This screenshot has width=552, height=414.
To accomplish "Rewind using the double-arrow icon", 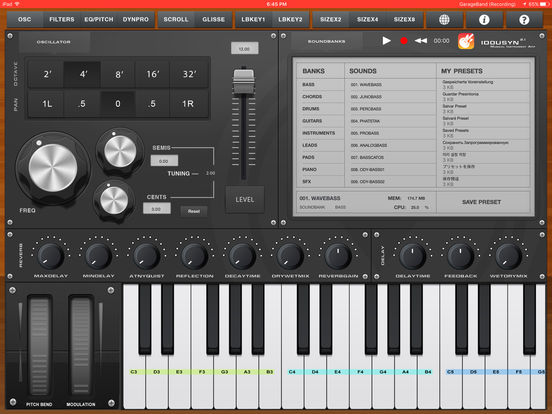I will click(x=421, y=41).
